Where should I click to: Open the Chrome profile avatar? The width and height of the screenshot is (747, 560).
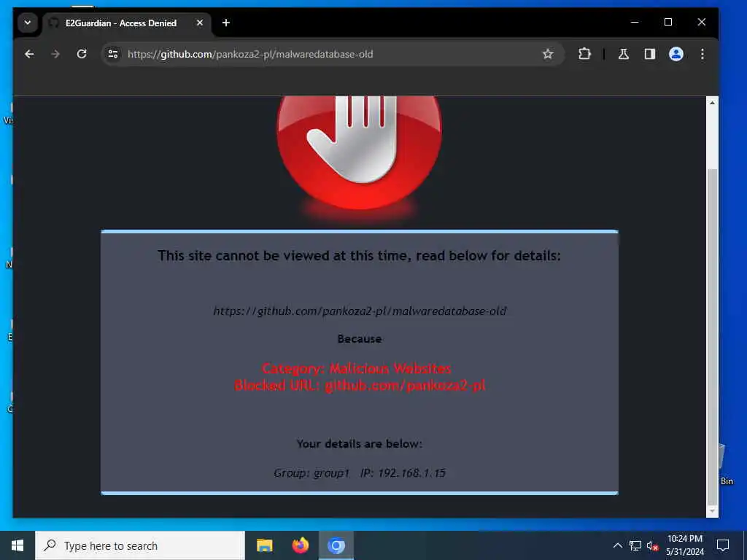tap(676, 54)
